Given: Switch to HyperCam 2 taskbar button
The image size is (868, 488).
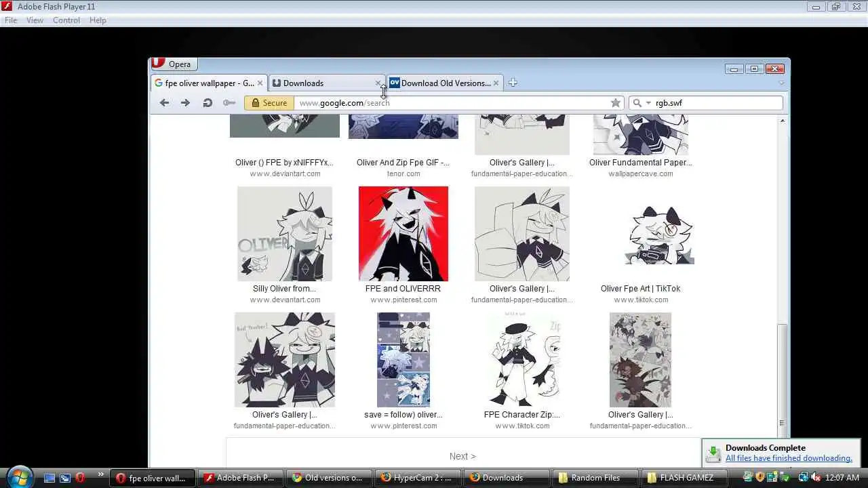Looking at the screenshot, I should [418, 478].
